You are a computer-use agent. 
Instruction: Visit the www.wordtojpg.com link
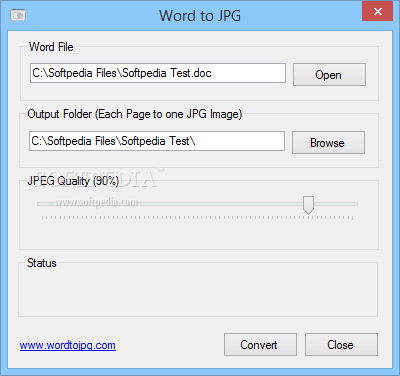[x=68, y=345]
